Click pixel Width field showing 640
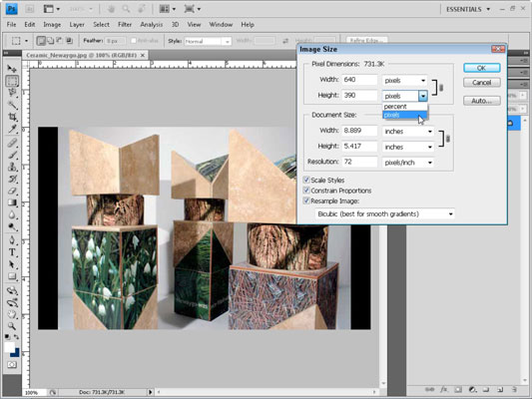Image resolution: width=532 pixels, height=399 pixels. (359, 80)
